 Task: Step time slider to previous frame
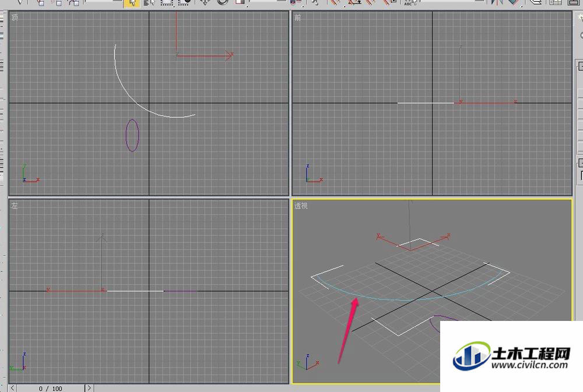(x=12, y=388)
